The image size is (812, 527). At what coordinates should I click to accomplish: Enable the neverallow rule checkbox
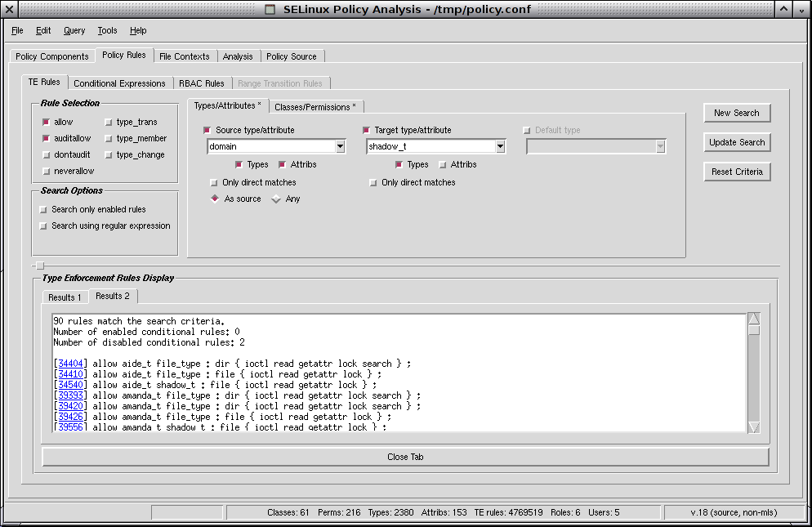click(x=46, y=171)
